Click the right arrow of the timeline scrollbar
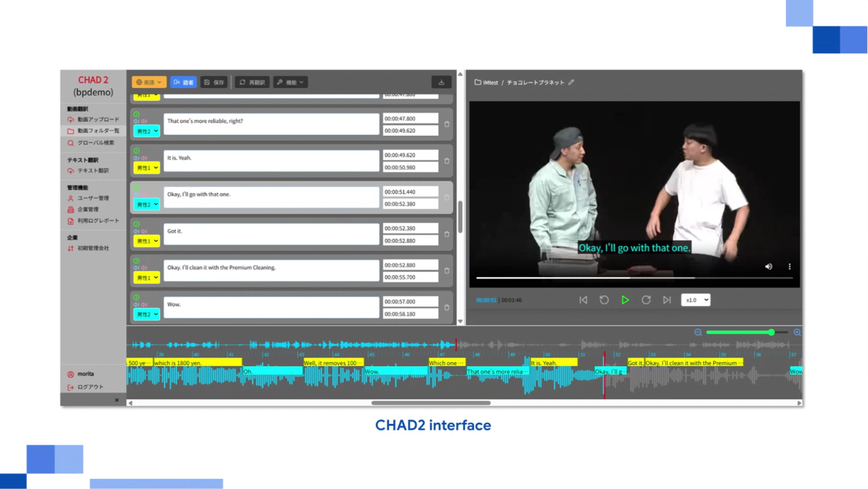The height and width of the screenshot is (489, 868). pyautogui.click(x=799, y=403)
